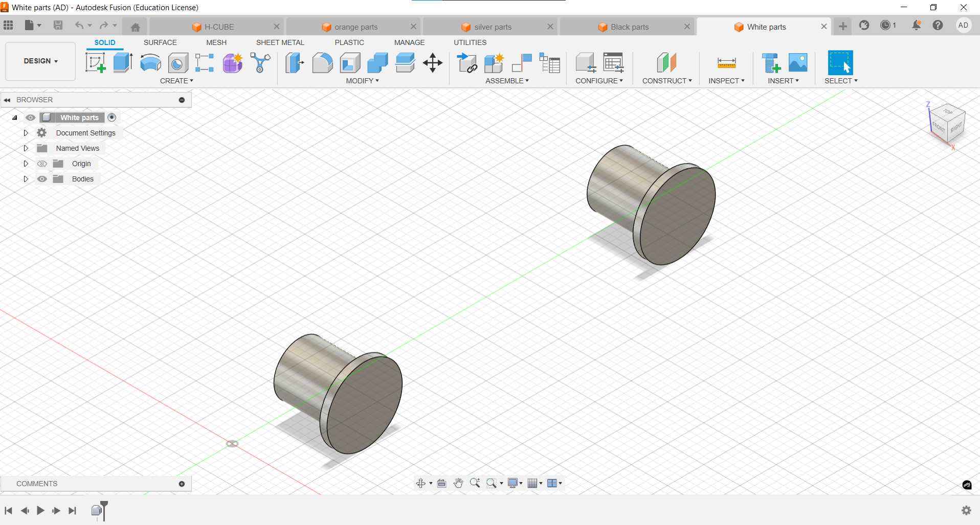
Task: Click the ViewCube to reorient
Action: point(947,123)
